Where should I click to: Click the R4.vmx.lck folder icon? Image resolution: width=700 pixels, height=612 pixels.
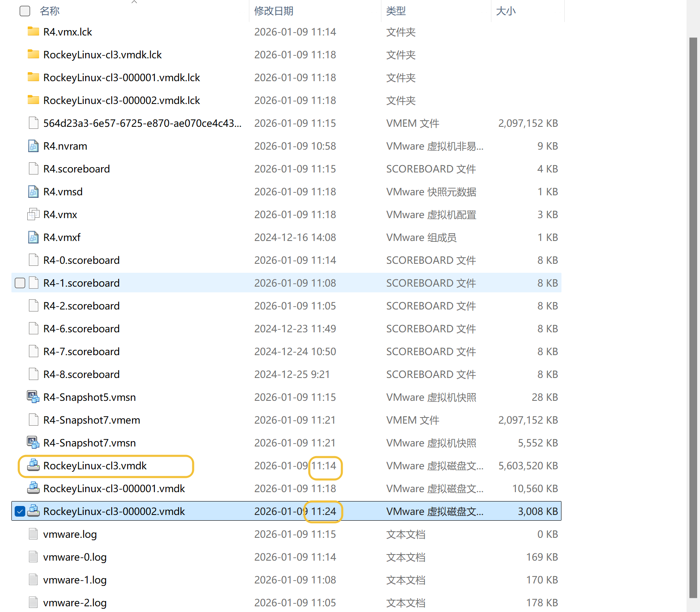pyautogui.click(x=33, y=32)
